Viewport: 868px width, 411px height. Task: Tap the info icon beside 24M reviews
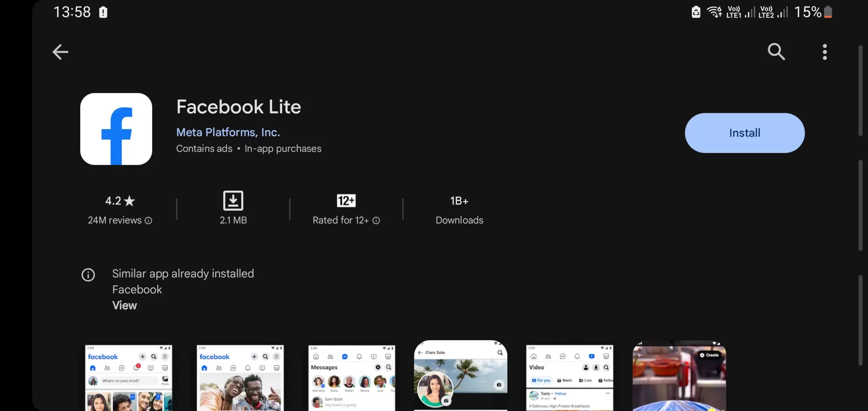(148, 220)
